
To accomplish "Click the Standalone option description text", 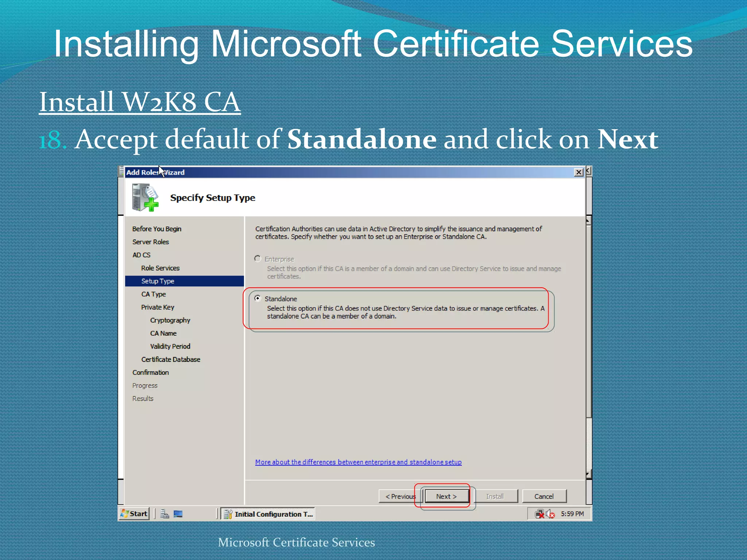I will tap(406, 312).
